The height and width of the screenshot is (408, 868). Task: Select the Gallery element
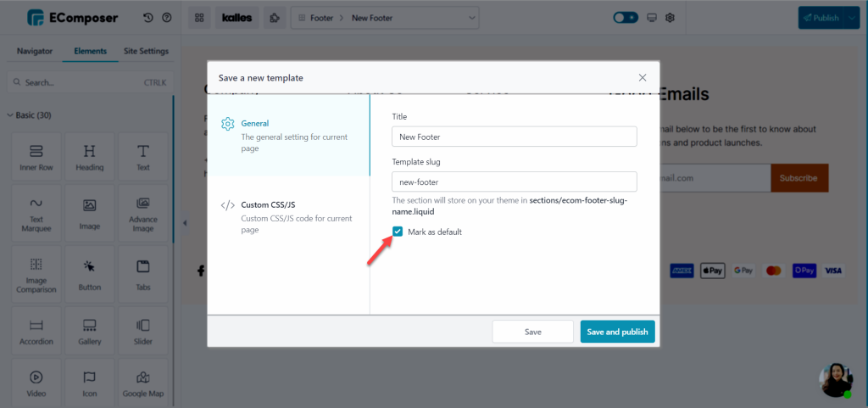(90, 331)
